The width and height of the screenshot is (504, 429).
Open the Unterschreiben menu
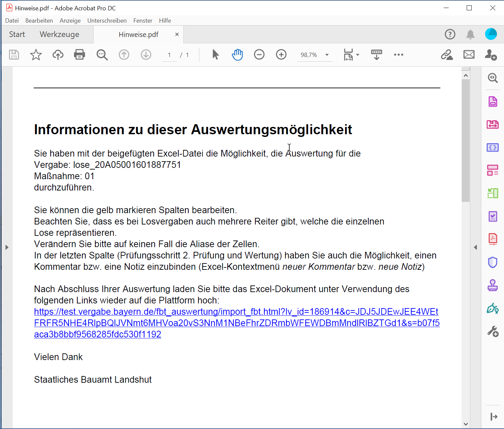[x=107, y=21]
